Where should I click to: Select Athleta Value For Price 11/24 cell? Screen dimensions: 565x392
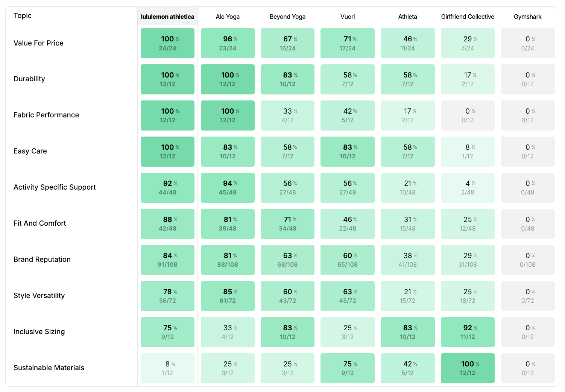407,43
